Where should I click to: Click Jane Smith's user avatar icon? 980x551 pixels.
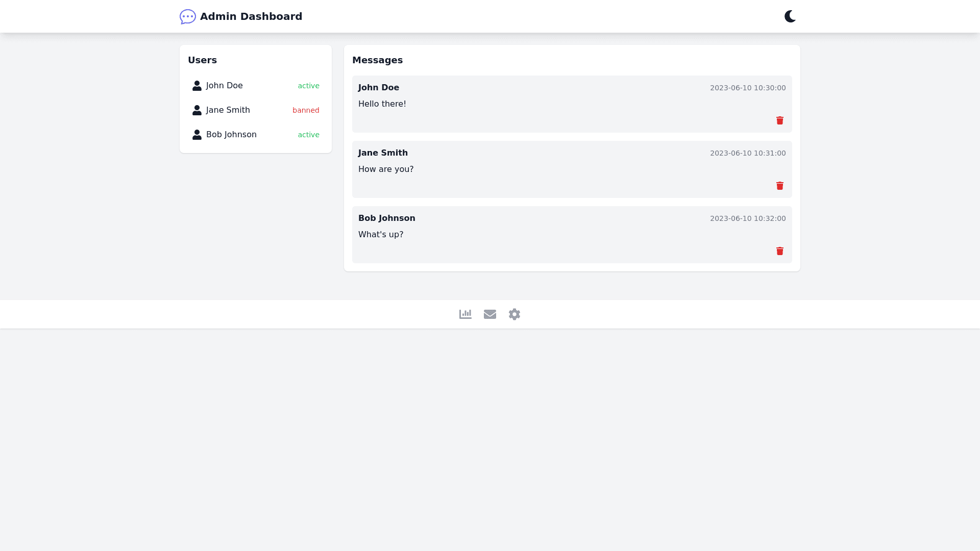coord(197,110)
